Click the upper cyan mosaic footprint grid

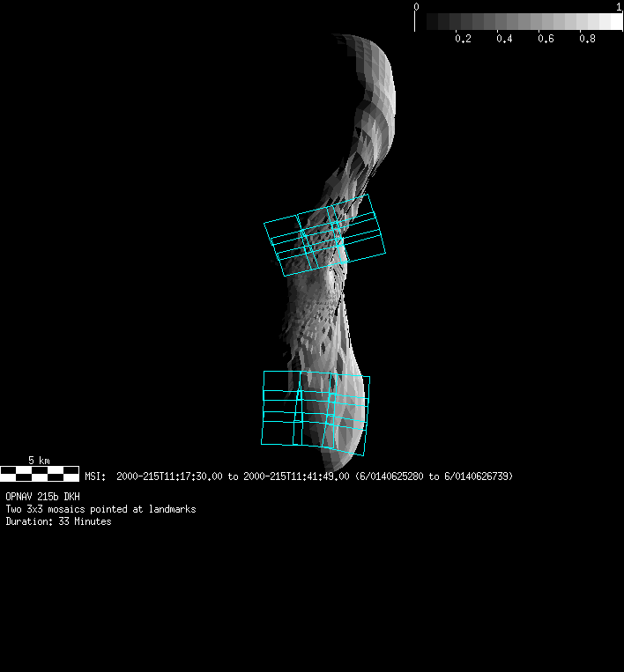(325, 235)
